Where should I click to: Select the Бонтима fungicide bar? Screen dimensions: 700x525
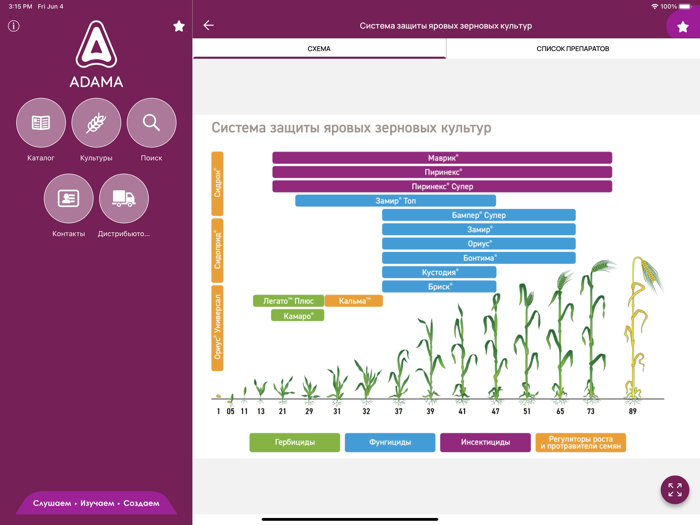[x=479, y=258]
